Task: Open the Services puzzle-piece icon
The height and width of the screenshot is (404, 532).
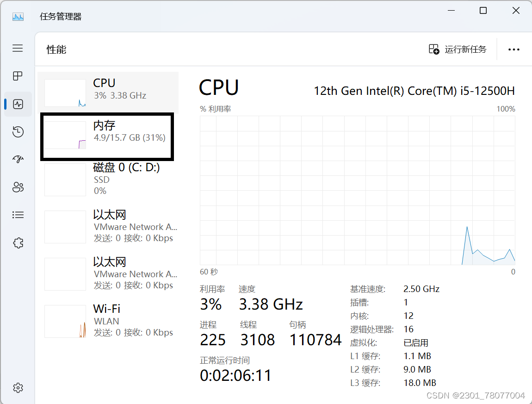Action: point(18,243)
